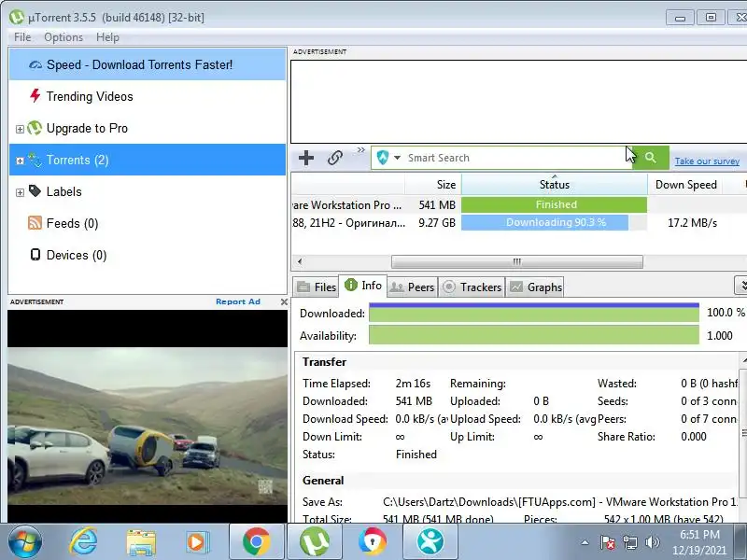
Task: Click the tag icon next to Labels
Action: [x=35, y=191]
